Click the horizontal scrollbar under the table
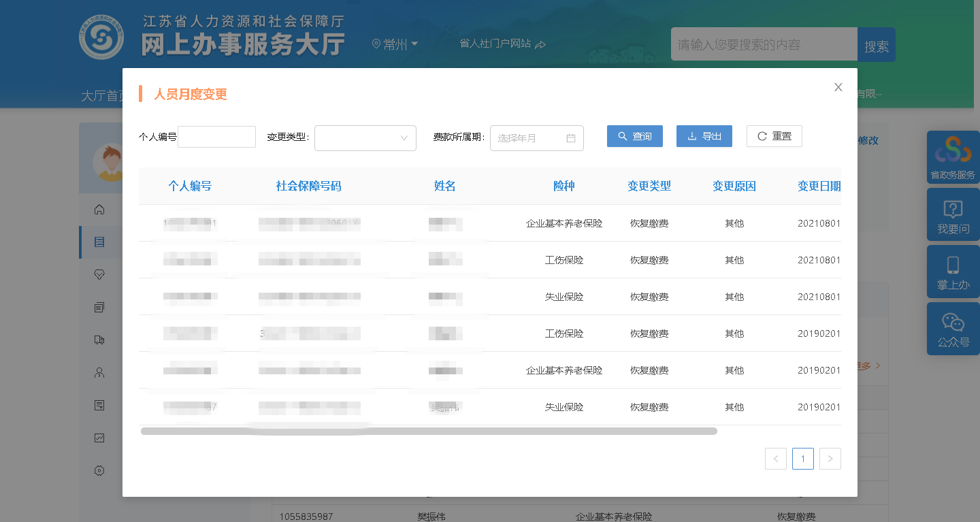The image size is (980, 522). pyautogui.click(x=429, y=431)
